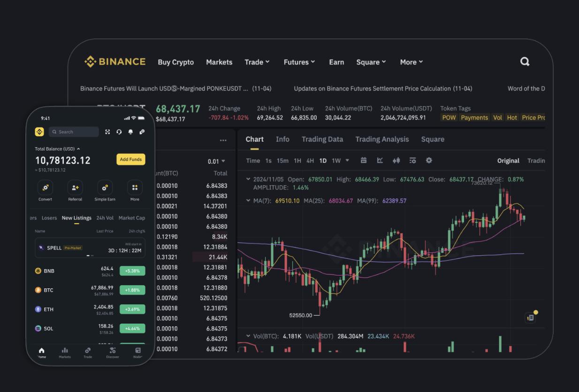This screenshot has height=392, width=579.
Task: Collapse the Vol(BTC) indicator row
Action: tap(248, 336)
